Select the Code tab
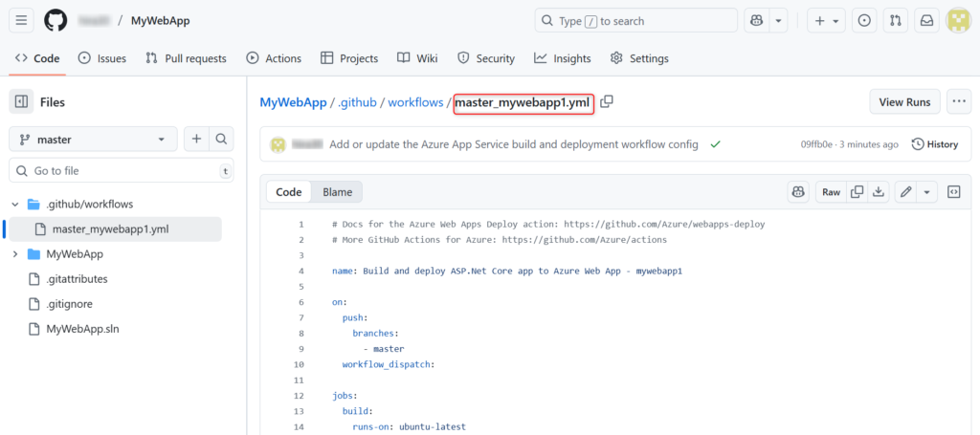 (x=37, y=58)
